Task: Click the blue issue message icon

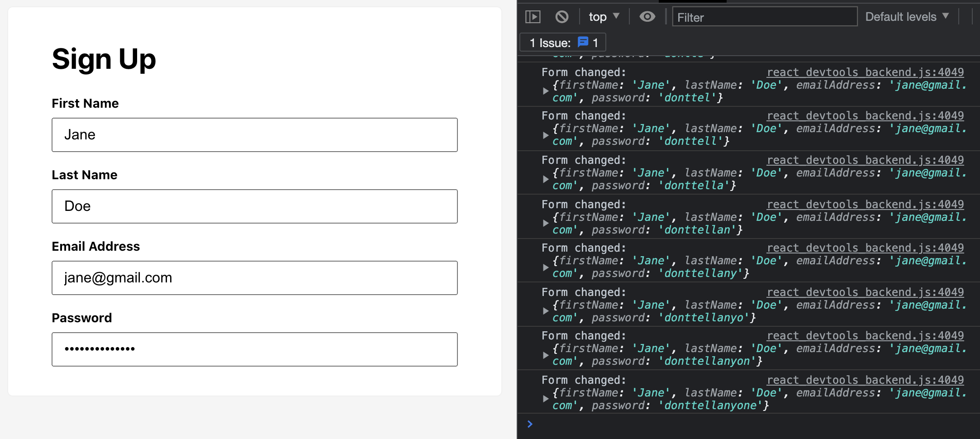Action: pyautogui.click(x=583, y=43)
